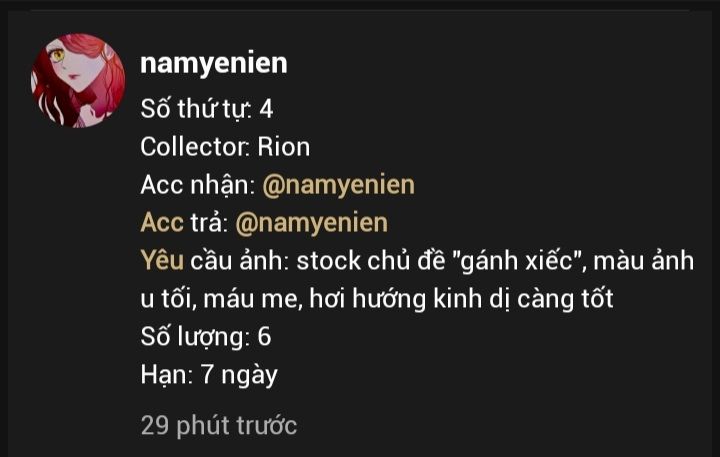The image size is (720, 457).
Task: Open the @namyenien mention after Acc nhận
Action: [338, 185]
